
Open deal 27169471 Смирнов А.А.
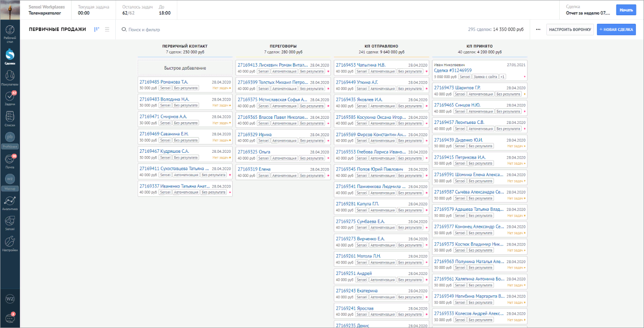pyautogui.click(x=163, y=116)
